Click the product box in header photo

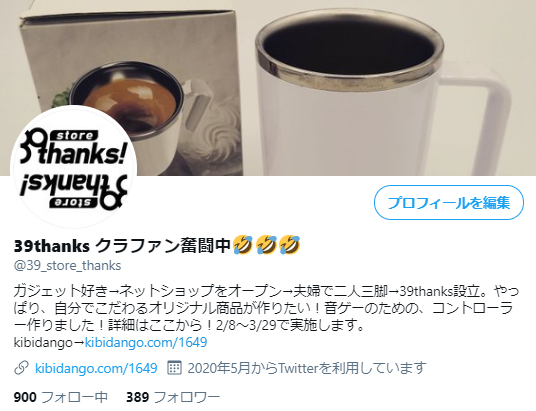click(130, 92)
